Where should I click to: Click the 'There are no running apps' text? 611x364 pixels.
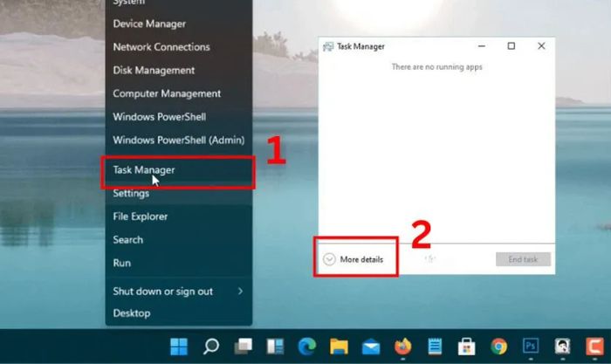pyautogui.click(x=436, y=67)
